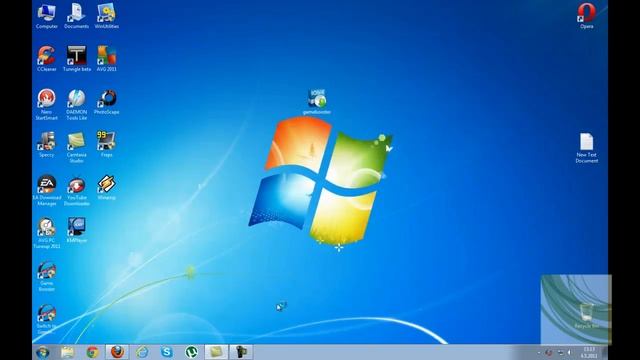The width and height of the screenshot is (640, 360).
Task: Open Internet Explorer from the taskbar
Action: click(142, 352)
